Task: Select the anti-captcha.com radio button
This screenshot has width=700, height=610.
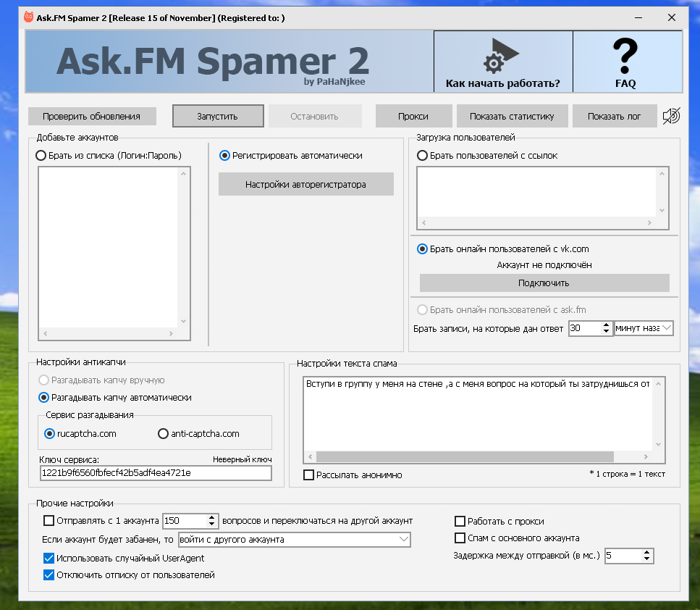Action: pyautogui.click(x=163, y=434)
